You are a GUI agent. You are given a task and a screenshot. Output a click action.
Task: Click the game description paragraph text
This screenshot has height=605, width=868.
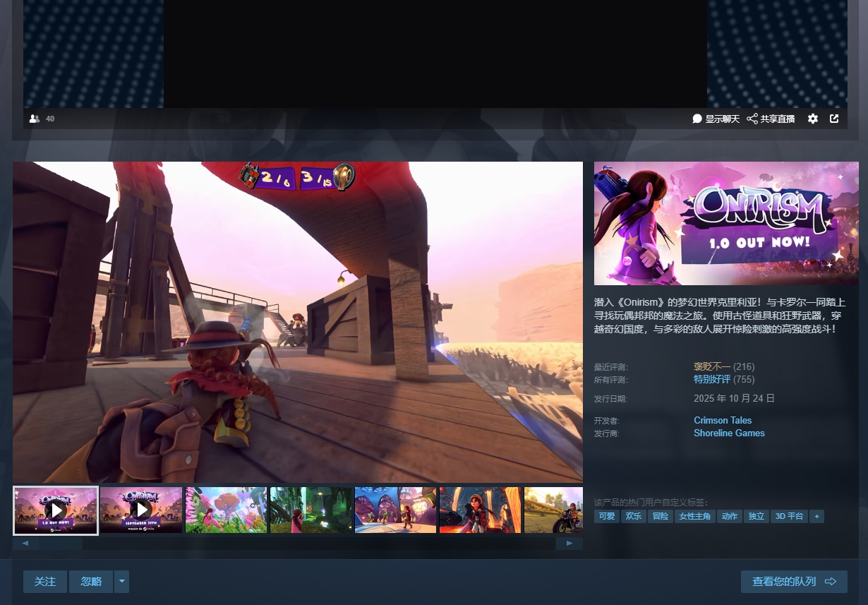point(719,315)
